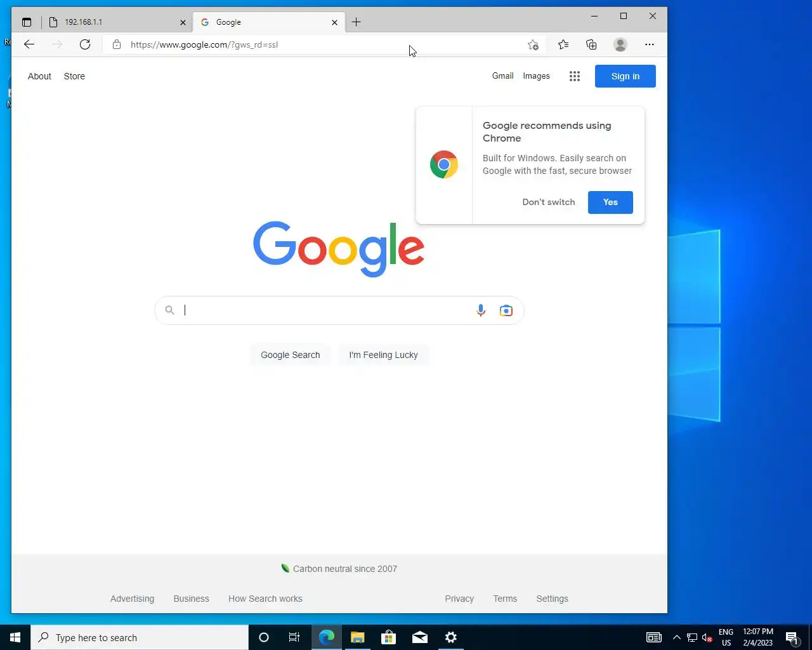
Task: Click Microsoft Edge taskbar icon
Action: pyautogui.click(x=327, y=637)
